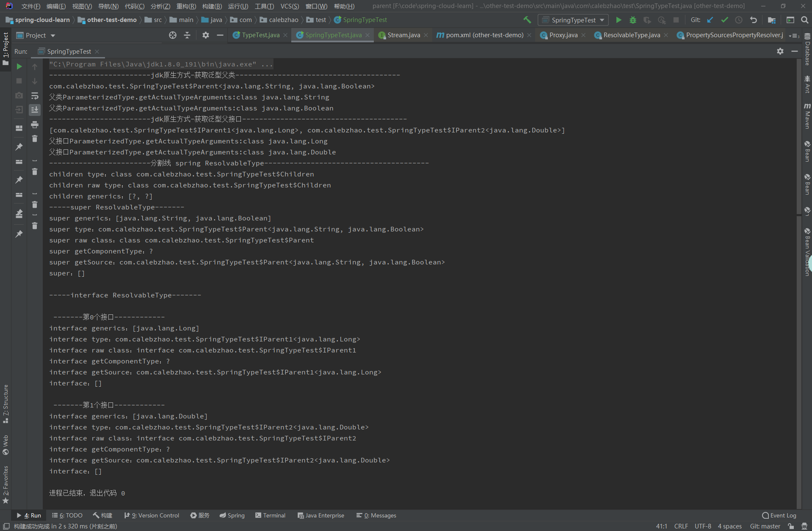The width and height of the screenshot is (812, 531).
Task: Toggle the 1: Project tool window stripe button
Action: (x=6, y=49)
